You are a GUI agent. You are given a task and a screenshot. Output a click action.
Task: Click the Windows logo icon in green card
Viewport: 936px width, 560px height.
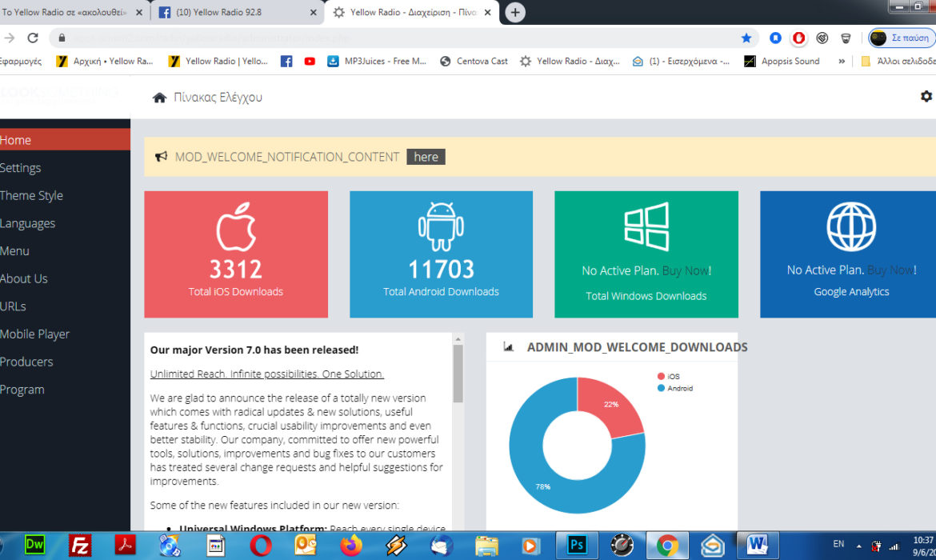point(646,227)
